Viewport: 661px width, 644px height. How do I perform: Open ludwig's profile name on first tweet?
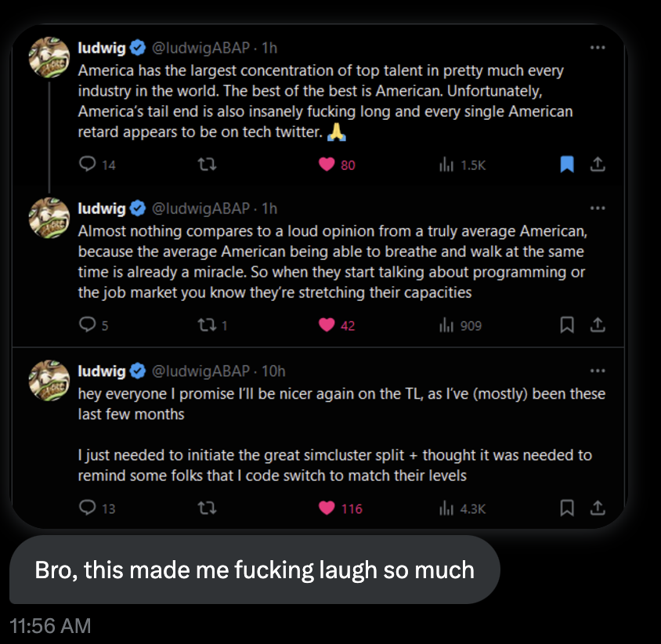pos(102,48)
